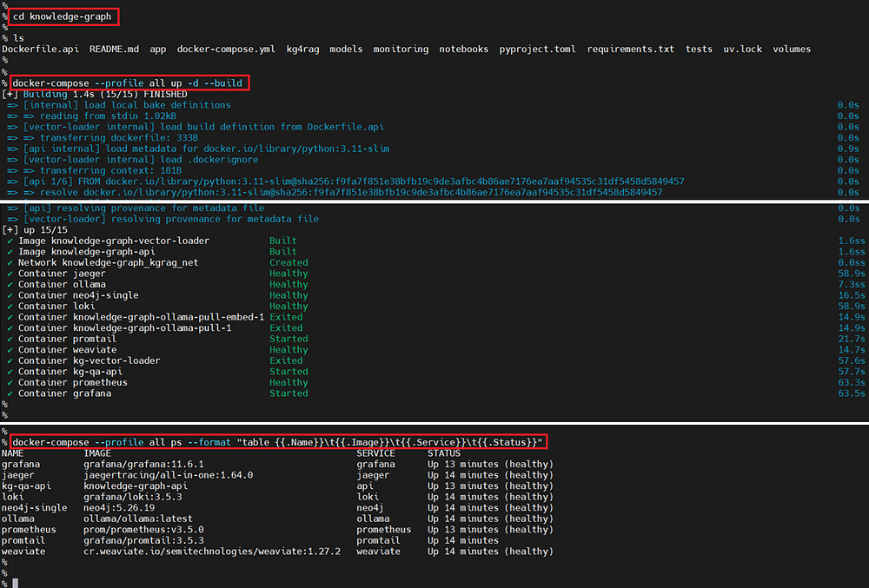Click the 'SERVICE' column header
The image size is (869, 588).
coord(375,453)
